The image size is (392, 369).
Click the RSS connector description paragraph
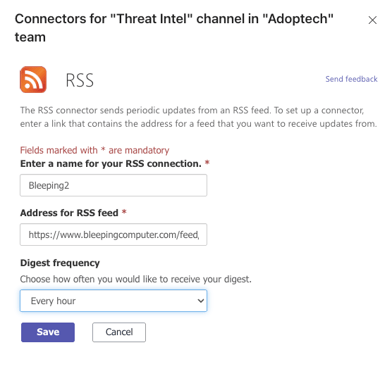198,117
